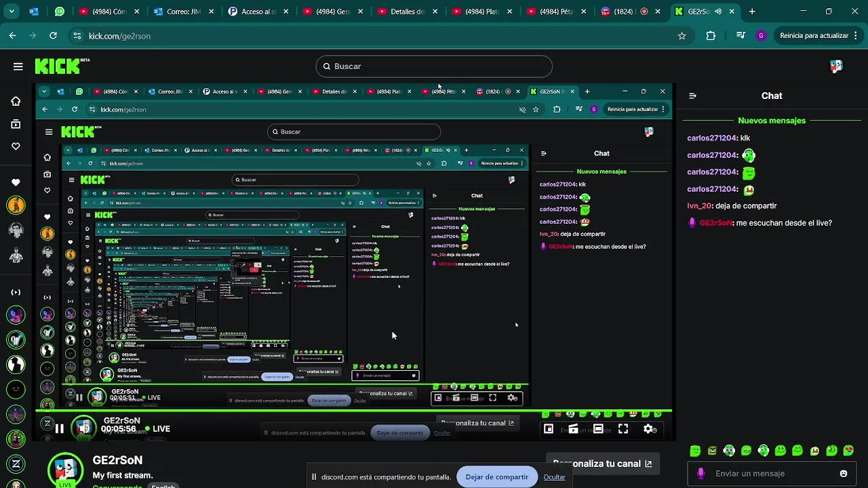Go back in browser
The image size is (868, 488).
[12, 36]
